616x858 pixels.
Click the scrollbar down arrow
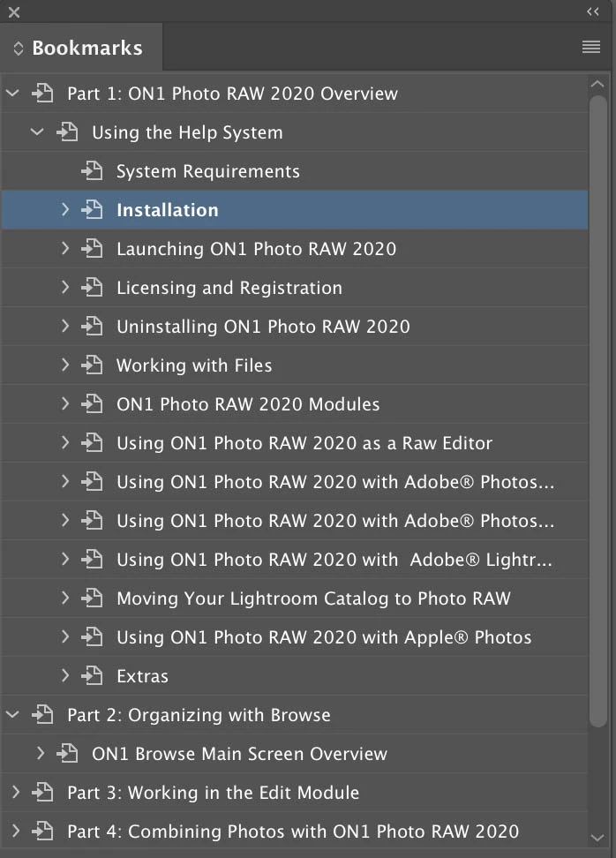click(x=598, y=838)
